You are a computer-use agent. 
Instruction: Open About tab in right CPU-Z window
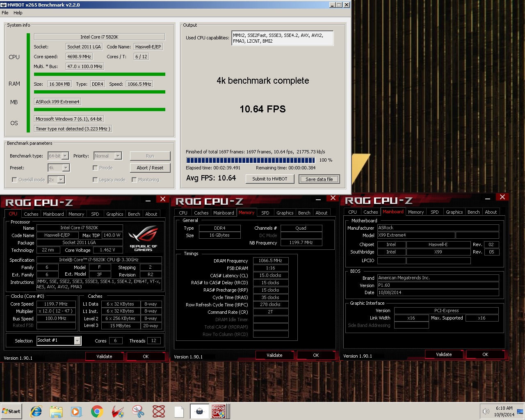pyautogui.click(x=491, y=212)
